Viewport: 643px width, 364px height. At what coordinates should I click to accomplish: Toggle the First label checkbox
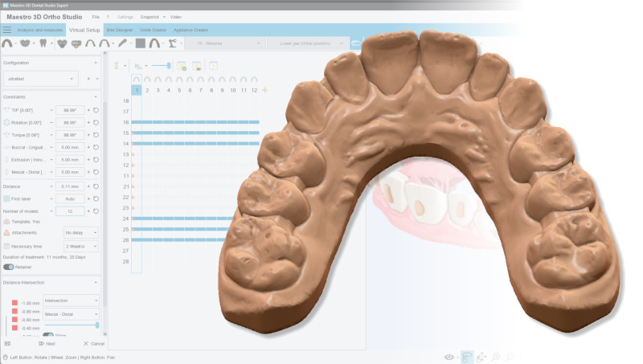click(7, 198)
